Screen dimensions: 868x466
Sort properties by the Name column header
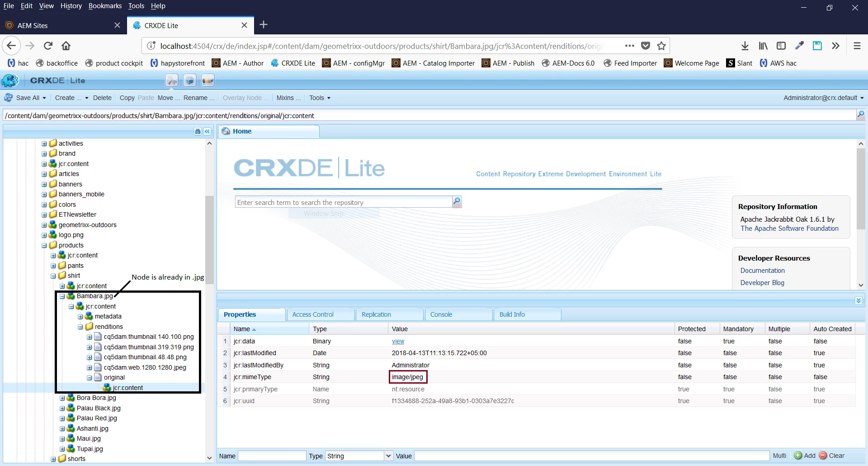click(x=270, y=329)
